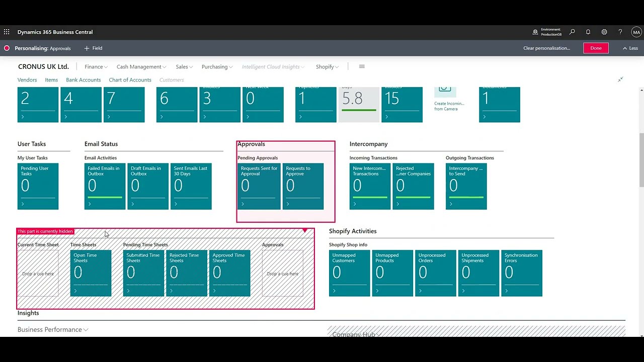This screenshot has height=362, width=644.
Task: Expand the Shopify menu
Action: point(327,67)
